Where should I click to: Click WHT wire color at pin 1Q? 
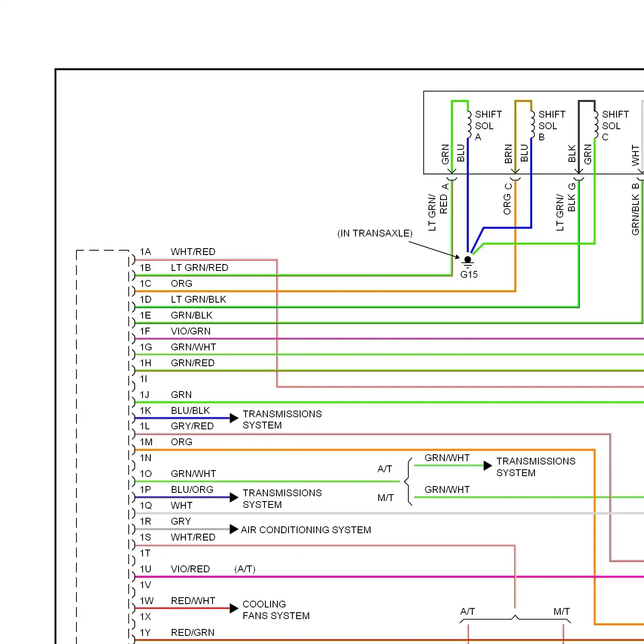[182, 506]
